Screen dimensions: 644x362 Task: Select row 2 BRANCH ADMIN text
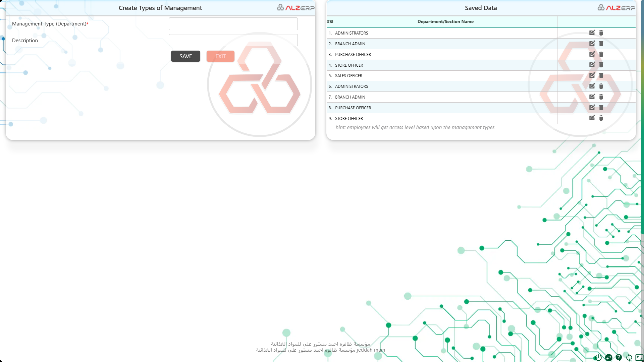350,44
